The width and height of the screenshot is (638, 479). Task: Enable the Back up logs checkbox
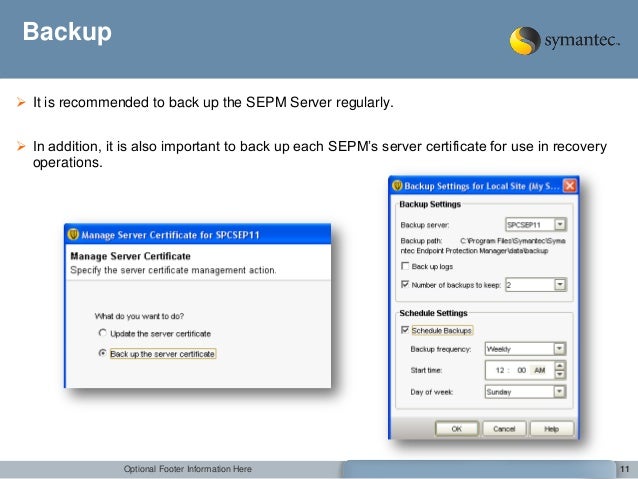(405, 266)
